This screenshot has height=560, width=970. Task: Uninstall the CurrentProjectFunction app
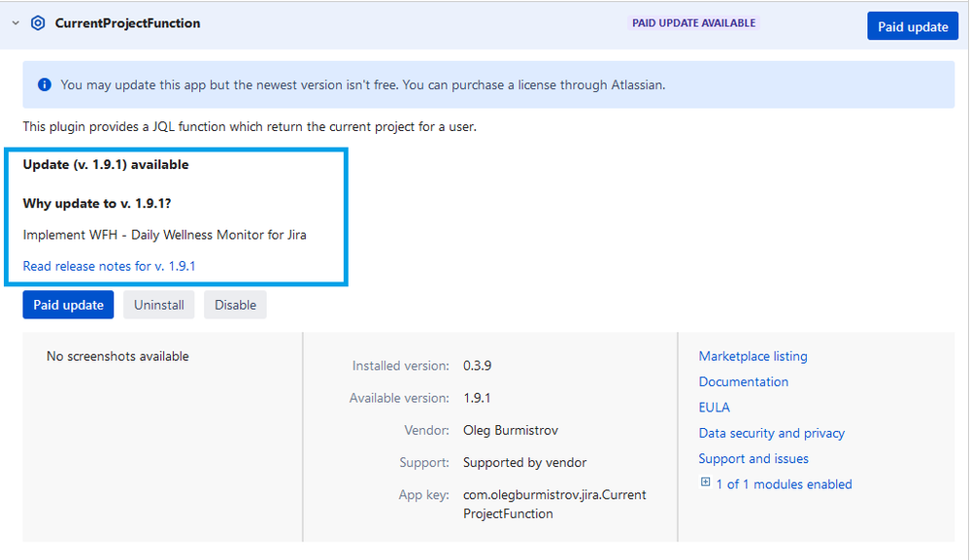click(159, 305)
